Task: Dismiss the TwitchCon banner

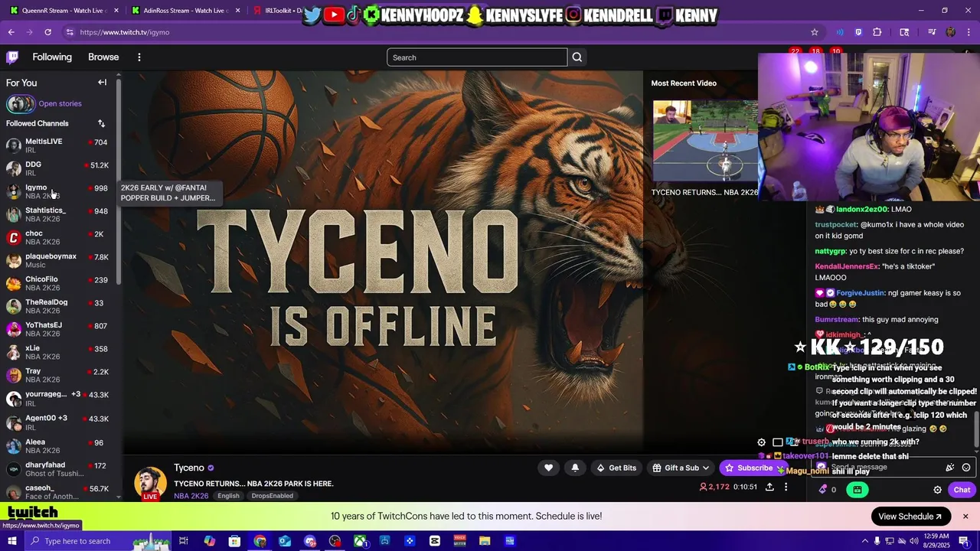Action: 965,517
